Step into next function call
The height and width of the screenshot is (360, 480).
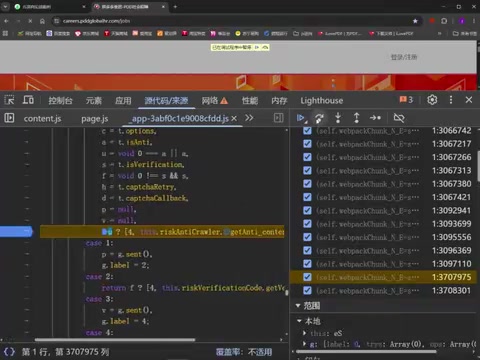(338, 118)
